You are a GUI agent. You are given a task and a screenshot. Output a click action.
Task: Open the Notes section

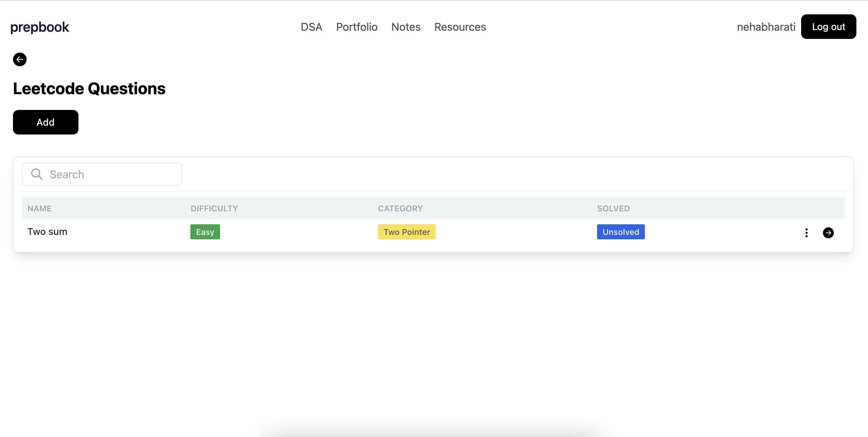click(406, 27)
